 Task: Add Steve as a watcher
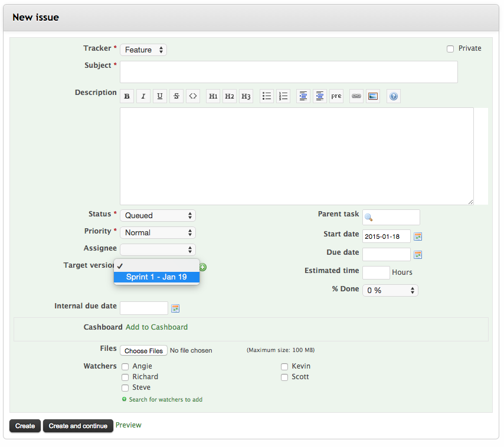pos(125,388)
